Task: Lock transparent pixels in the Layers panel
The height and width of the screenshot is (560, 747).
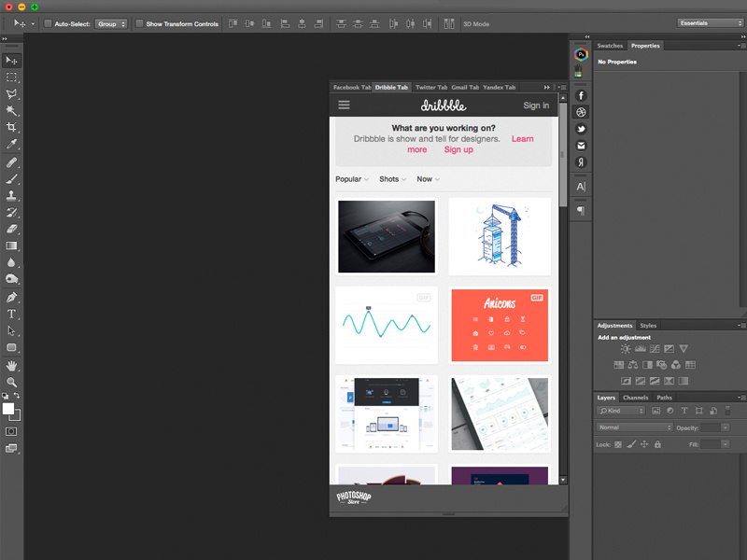Action: pyautogui.click(x=617, y=444)
